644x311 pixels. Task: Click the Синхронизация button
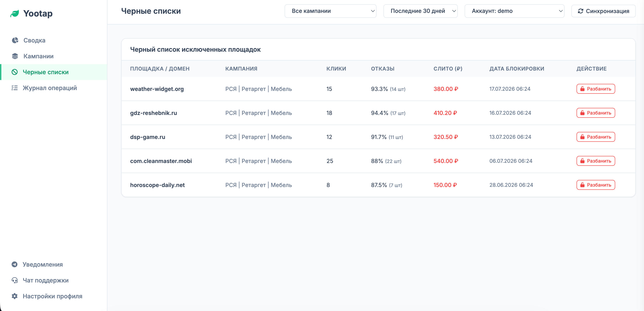603,11
